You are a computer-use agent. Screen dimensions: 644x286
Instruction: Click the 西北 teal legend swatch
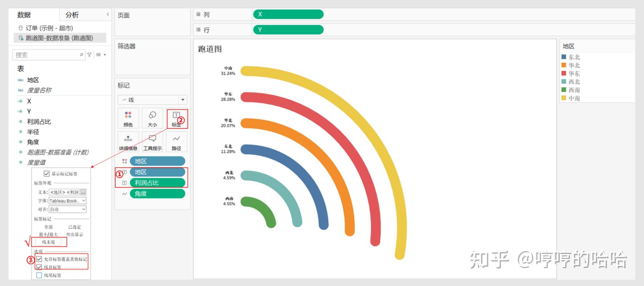coord(564,82)
